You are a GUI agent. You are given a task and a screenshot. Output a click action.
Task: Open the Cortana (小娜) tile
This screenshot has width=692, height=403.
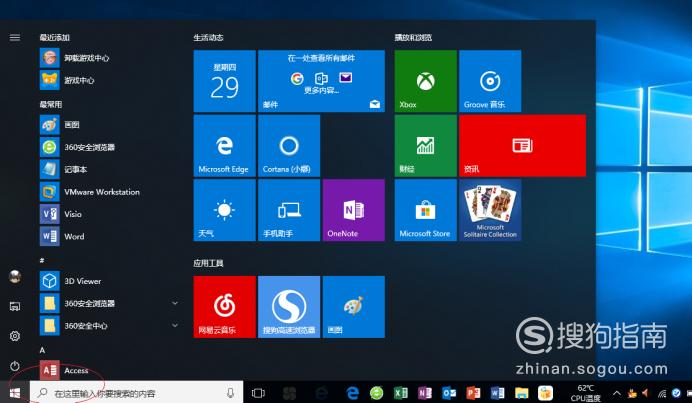point(289,146)
